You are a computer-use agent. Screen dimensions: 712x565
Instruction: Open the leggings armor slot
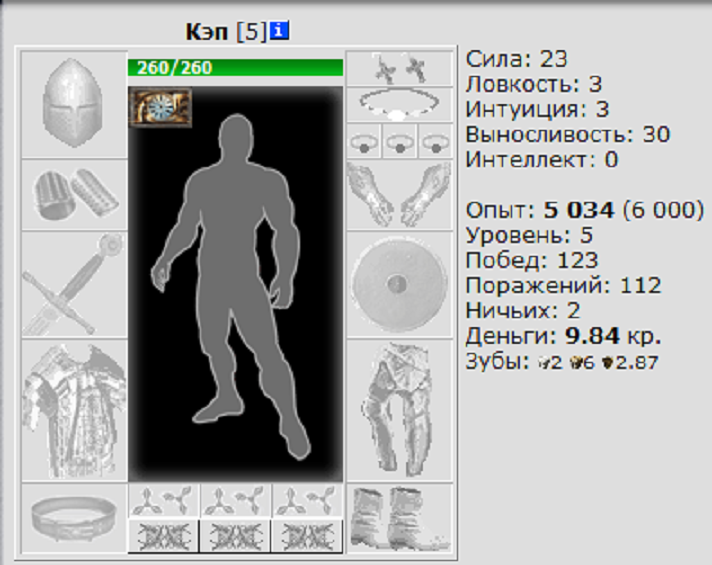[x=399, y=408]
